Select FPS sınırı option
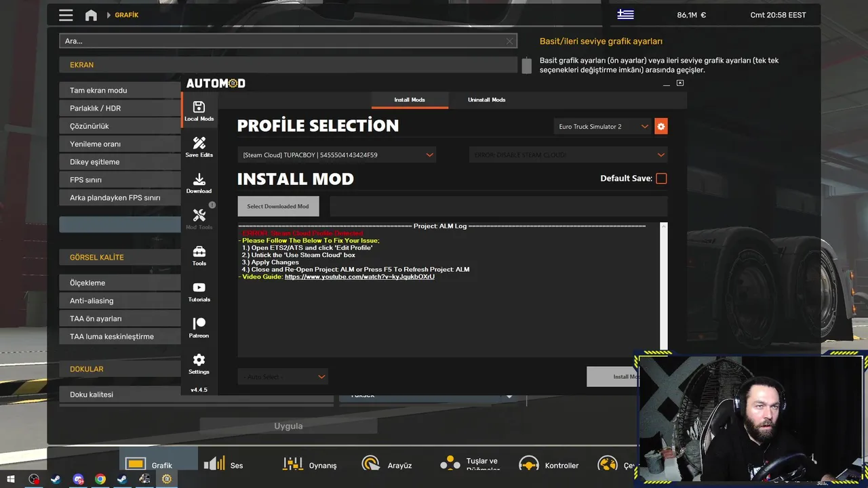Image resolution: width=868 pixels, height=488 pixels. (x=121, y=180)
